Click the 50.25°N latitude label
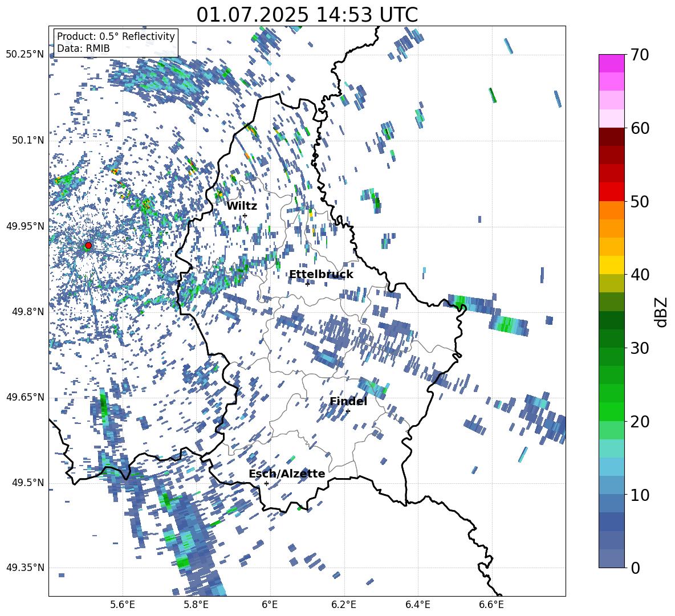675x616 pixels. [x=25, y=55]
